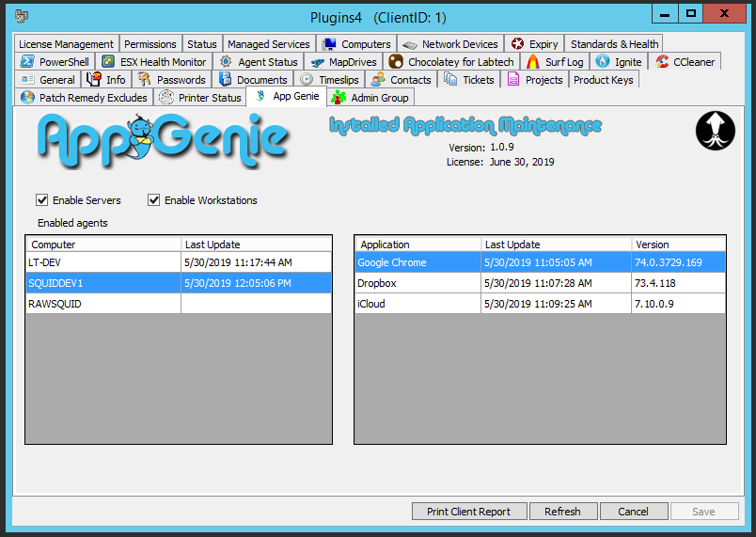Click the PowerShell tab icon
756x537 pixels.
pyautogui.click(x=27, y=62)
